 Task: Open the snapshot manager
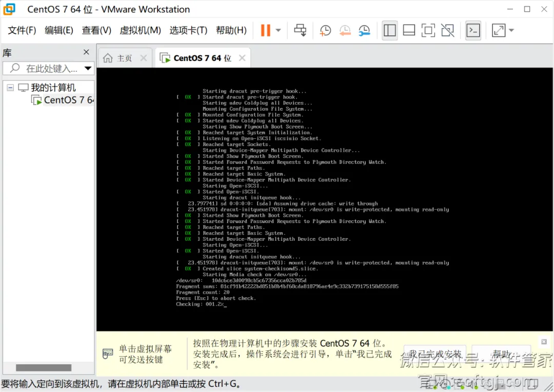364,30
